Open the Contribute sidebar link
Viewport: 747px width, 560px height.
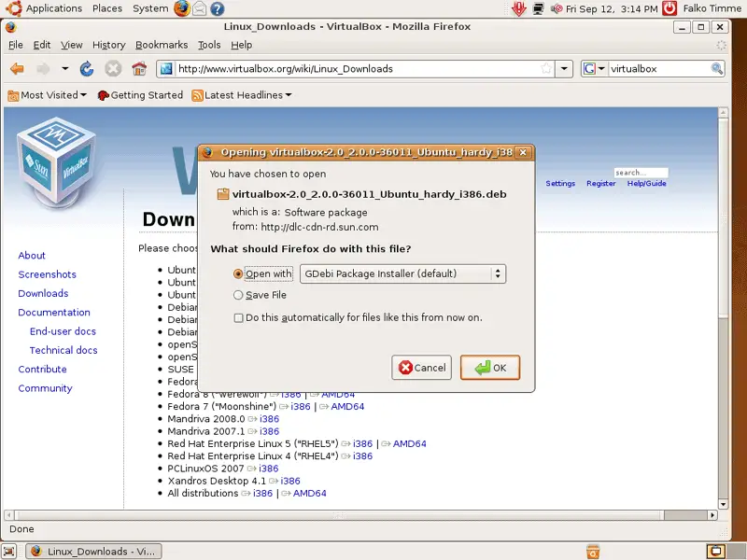coord(42,370)
